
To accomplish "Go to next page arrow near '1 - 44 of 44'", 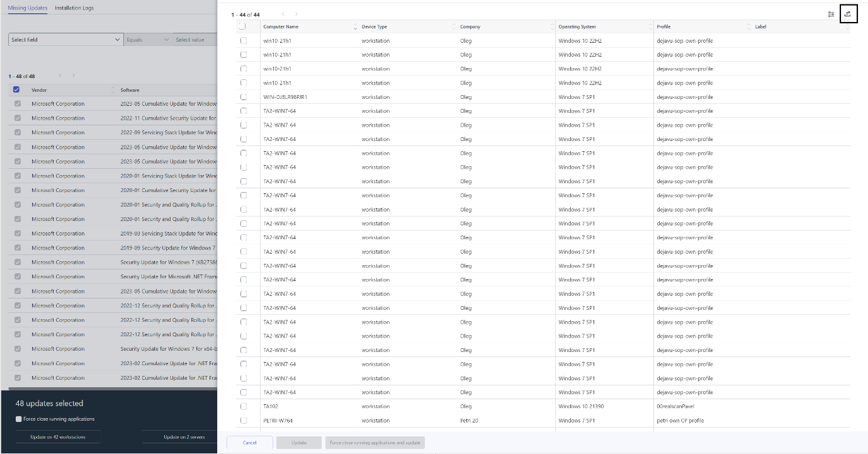I will coord(296,14).
